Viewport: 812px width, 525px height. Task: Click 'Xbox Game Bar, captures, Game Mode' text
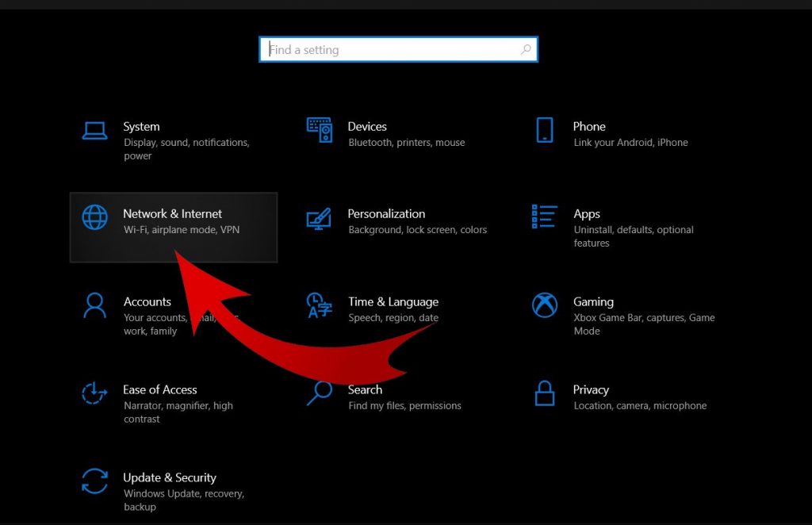[x=644, y=324]
